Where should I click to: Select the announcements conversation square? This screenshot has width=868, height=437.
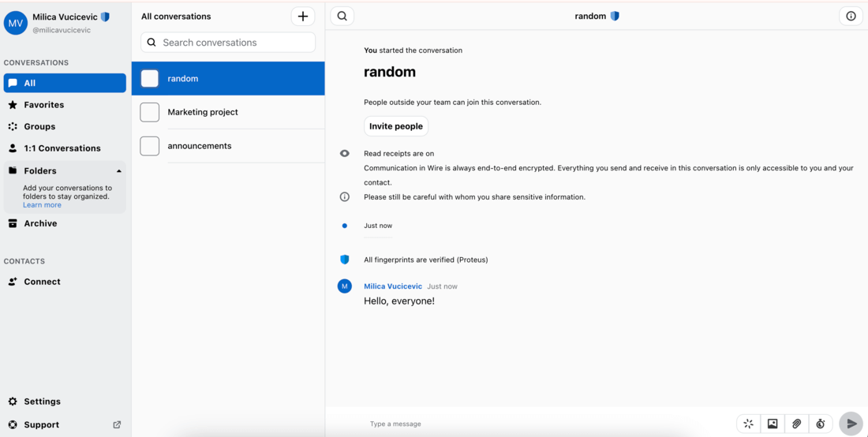(150, 146)
